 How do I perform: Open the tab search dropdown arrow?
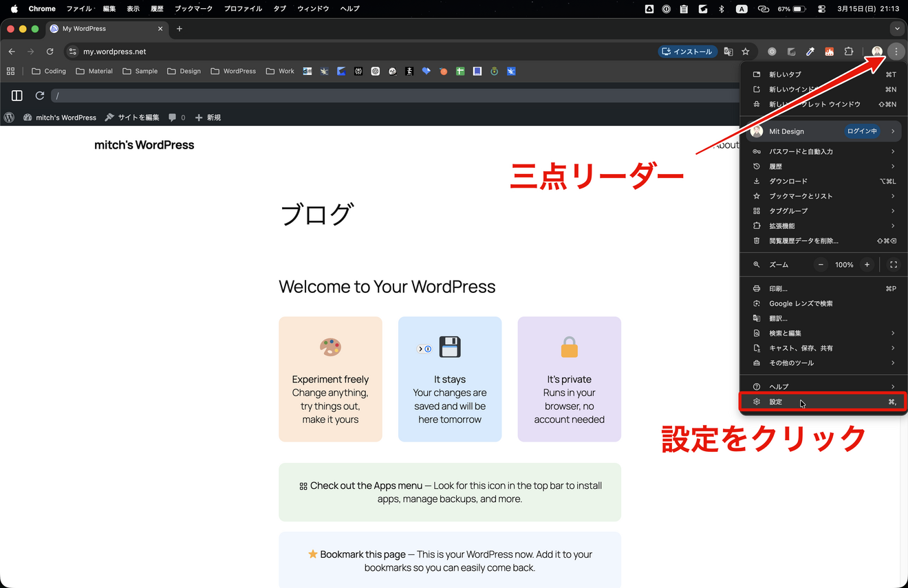click(x=896, y=29)
